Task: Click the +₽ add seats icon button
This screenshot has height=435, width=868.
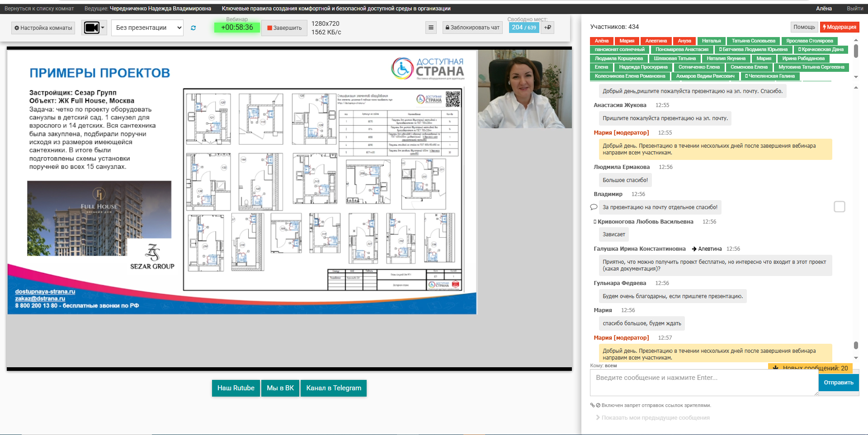Action: 547,28
